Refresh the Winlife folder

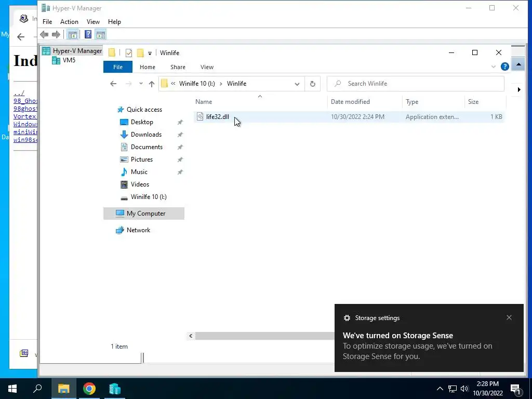(312, 84)
